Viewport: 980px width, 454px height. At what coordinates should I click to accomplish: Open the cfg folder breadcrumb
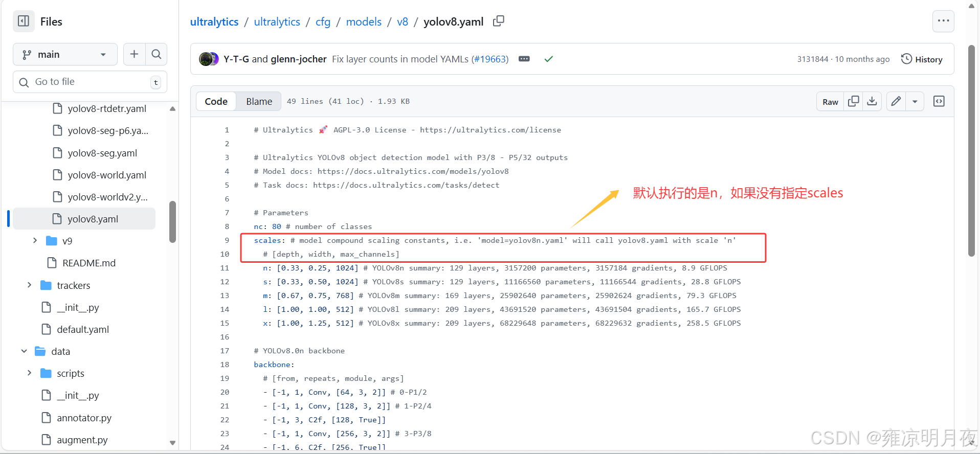[323, 21]
